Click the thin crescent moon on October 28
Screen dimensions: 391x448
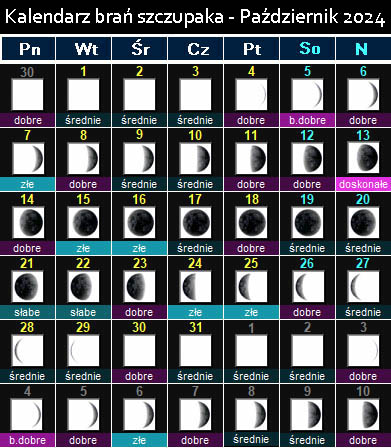[27, 350]
